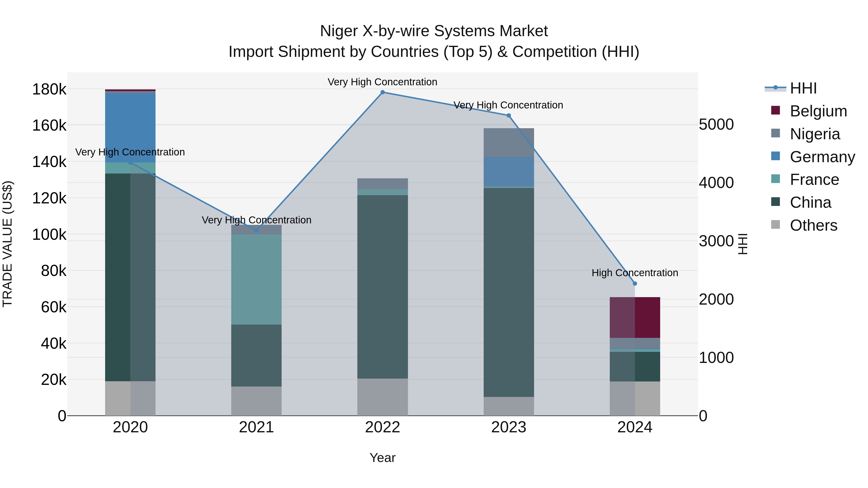868x488 pixels.
Task: Click the 180k left axis tick label
Action: [x=49, y=90]
